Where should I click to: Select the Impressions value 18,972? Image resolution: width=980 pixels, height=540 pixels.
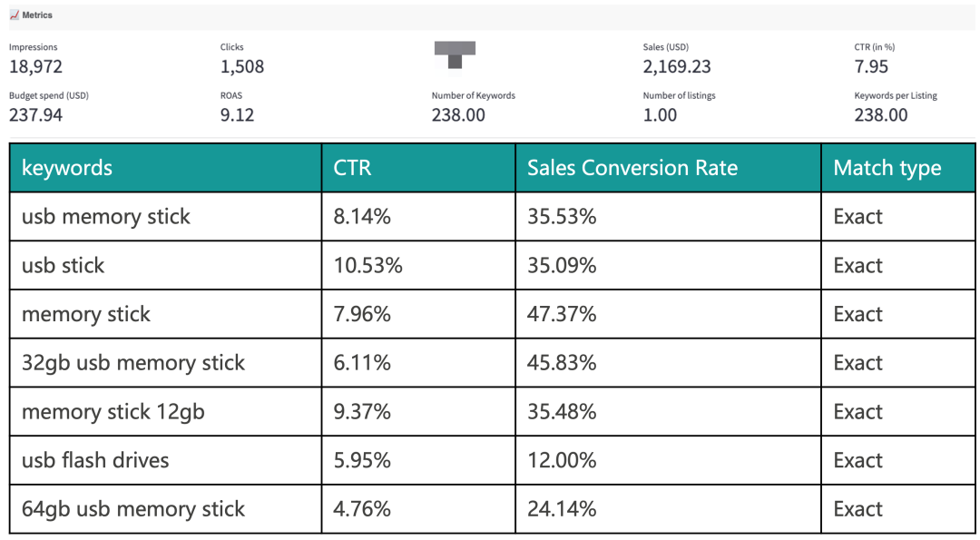click(36, 66)
